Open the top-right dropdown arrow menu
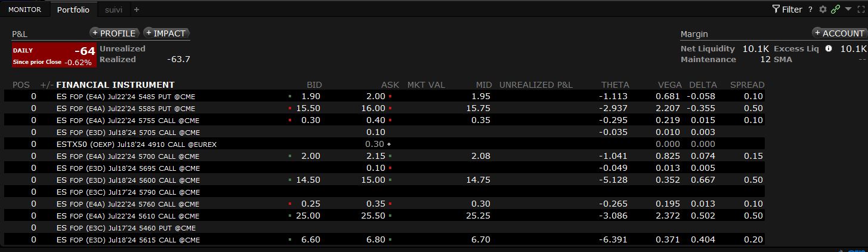 [x=848, y=10]
